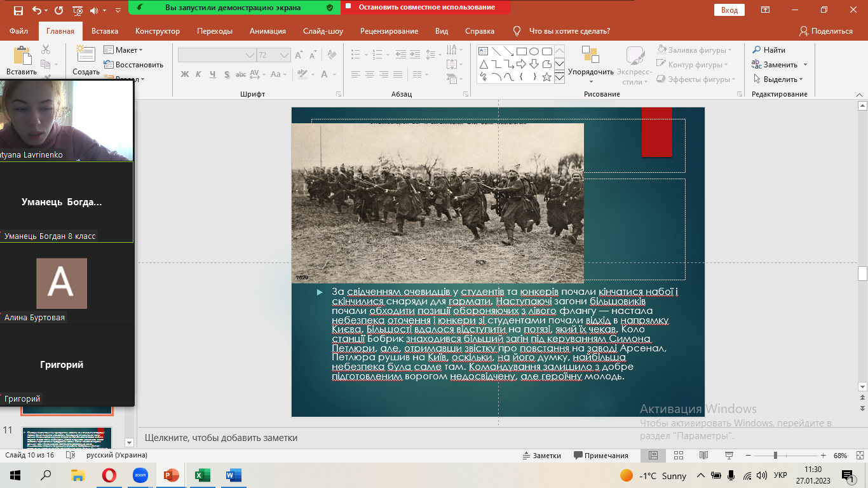Select the oval shape in shapes gallery

[534, 51]
